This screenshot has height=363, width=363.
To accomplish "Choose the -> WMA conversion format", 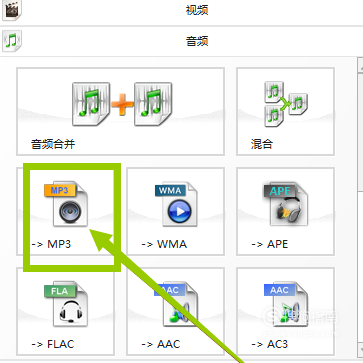I will (175, 211).
